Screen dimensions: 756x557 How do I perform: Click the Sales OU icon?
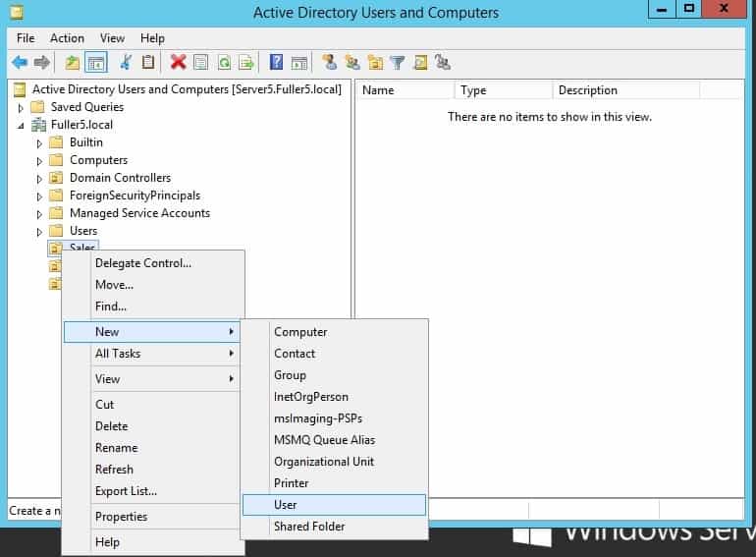pyautogui.click(x=55, y=248)
